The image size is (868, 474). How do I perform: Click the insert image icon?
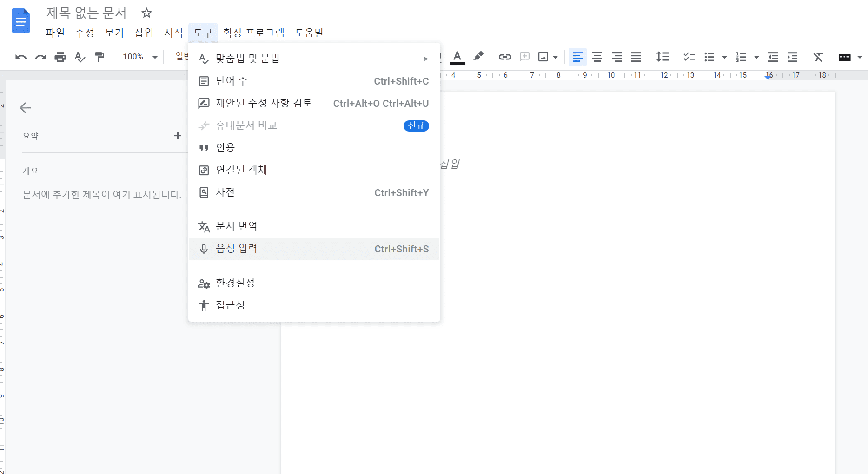(543, 57)
